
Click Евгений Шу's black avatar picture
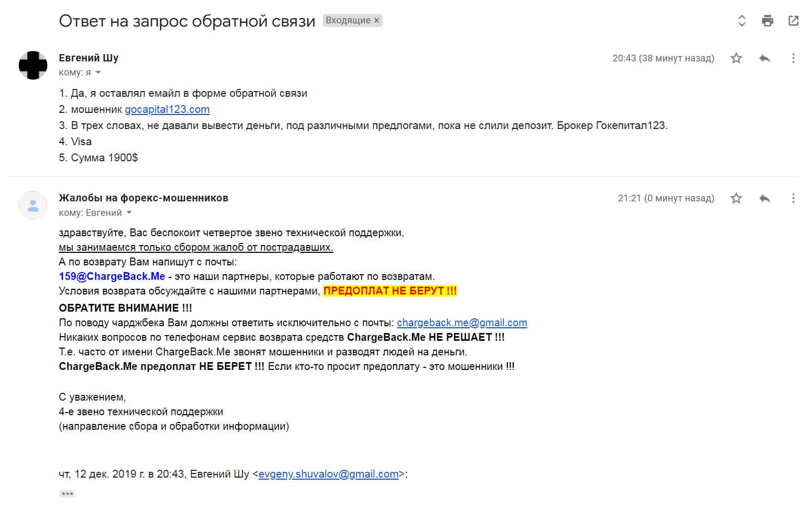[x=33, y=65]
